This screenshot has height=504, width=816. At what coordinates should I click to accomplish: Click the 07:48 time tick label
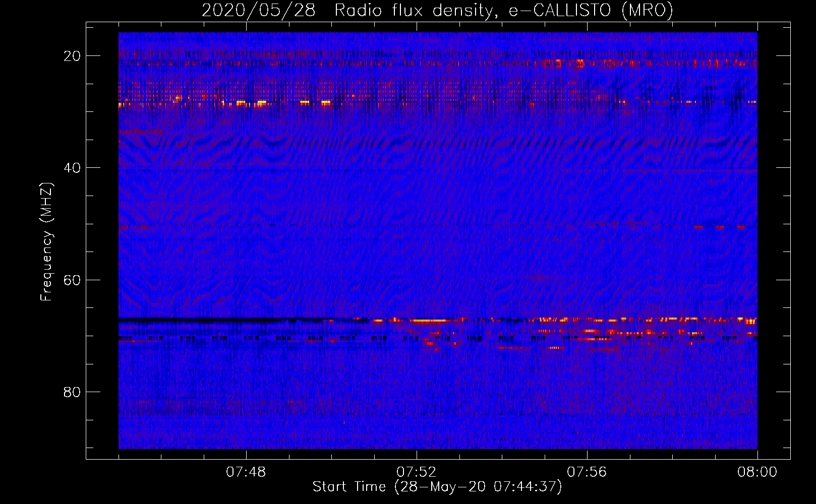coord(246,472)
